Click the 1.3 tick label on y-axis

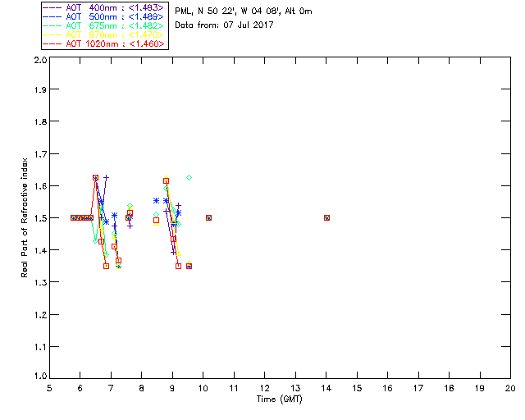click(x=40, y=282)
